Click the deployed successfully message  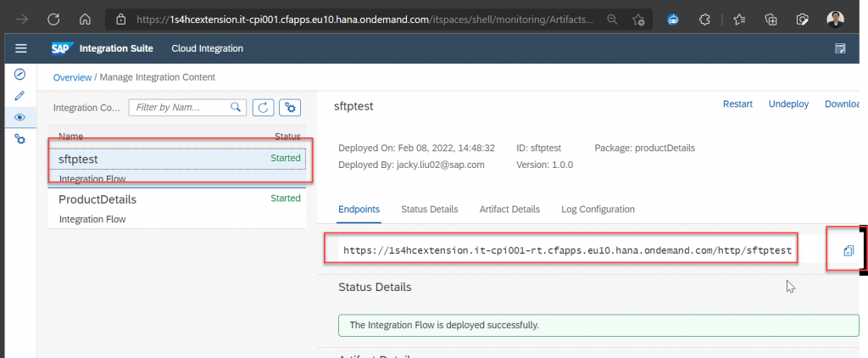tap(598, 325)
